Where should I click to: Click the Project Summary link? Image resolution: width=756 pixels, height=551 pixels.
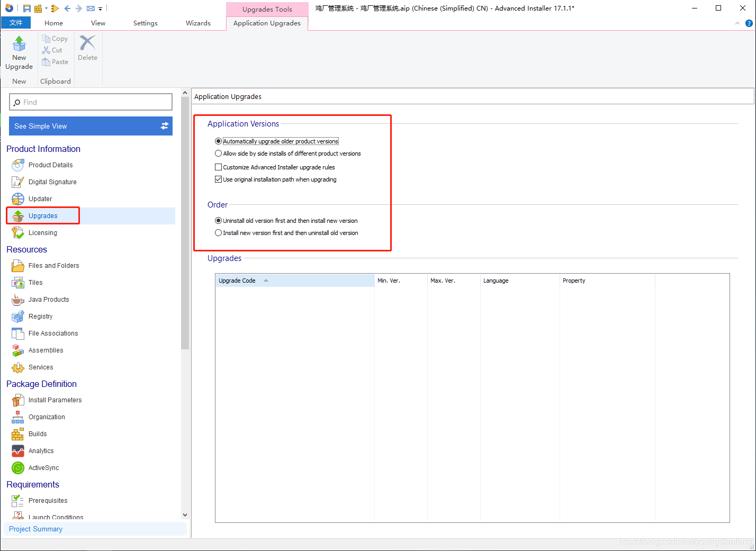coord(35,529)
